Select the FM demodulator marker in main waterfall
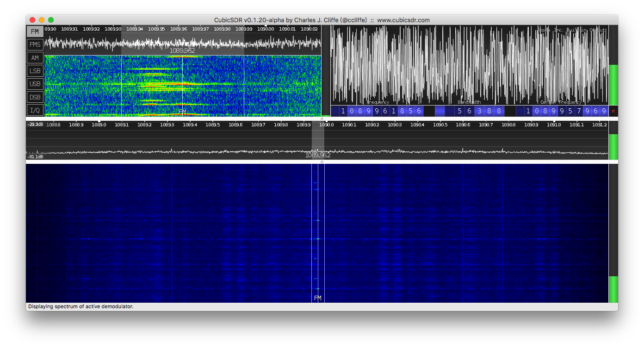The height and width of the screenshot is (348, 644). [x=318, y=298]
